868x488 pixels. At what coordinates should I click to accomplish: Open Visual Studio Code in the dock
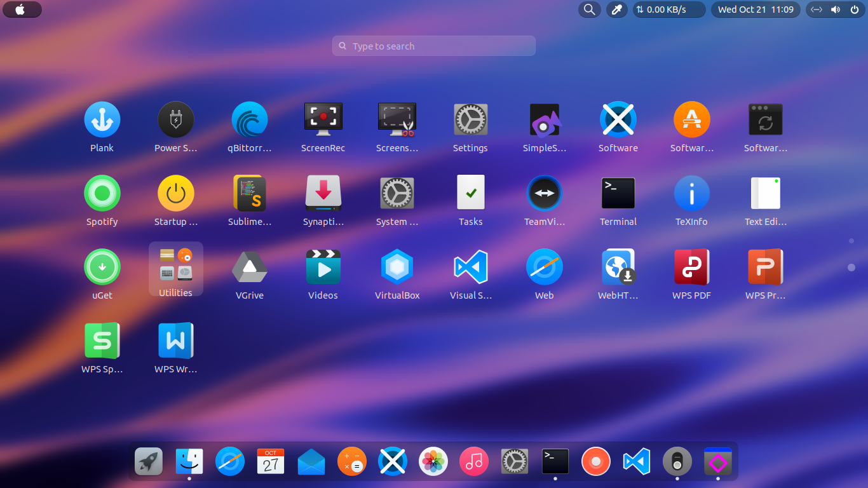coord(637,461)
